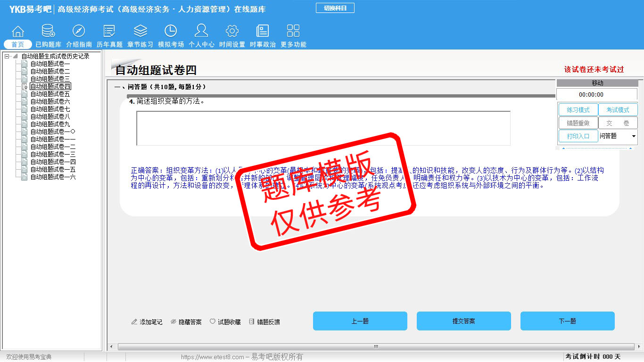Open 更多功能 grid icon

point(293,32)
